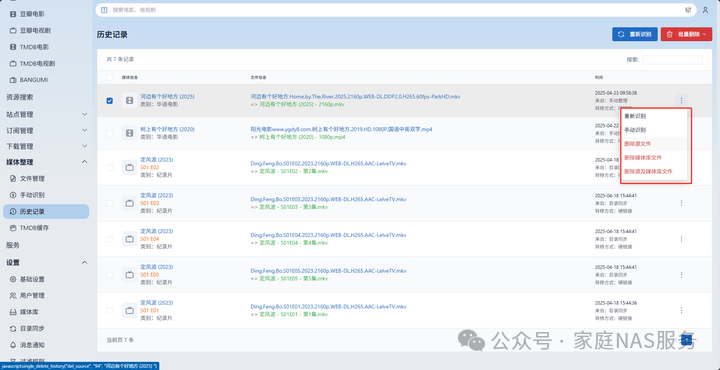
Task: Open the 树上有个好地方 (2020) media link
Action: 168,129
